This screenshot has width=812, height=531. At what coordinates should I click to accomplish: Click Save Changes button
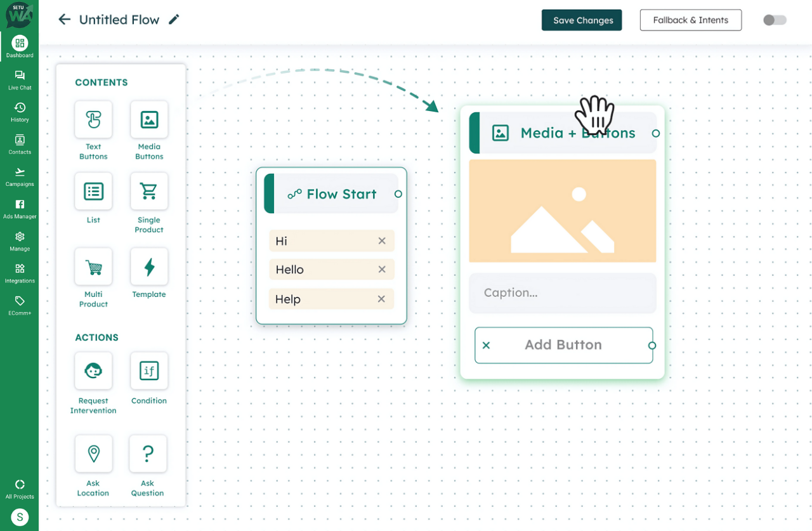point(582,20)
